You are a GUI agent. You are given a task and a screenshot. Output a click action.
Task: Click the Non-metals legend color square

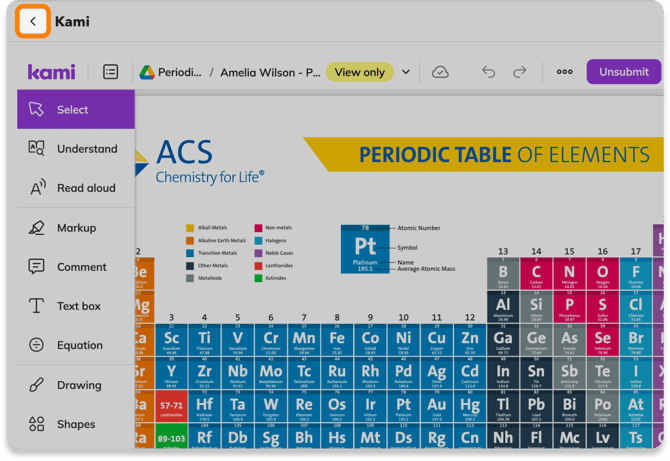coord(259,228)
